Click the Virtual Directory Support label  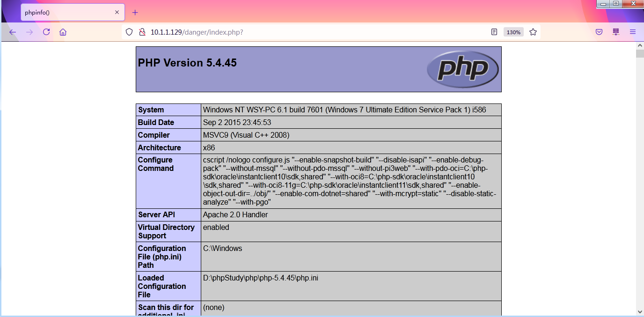(x=166, y=232)
